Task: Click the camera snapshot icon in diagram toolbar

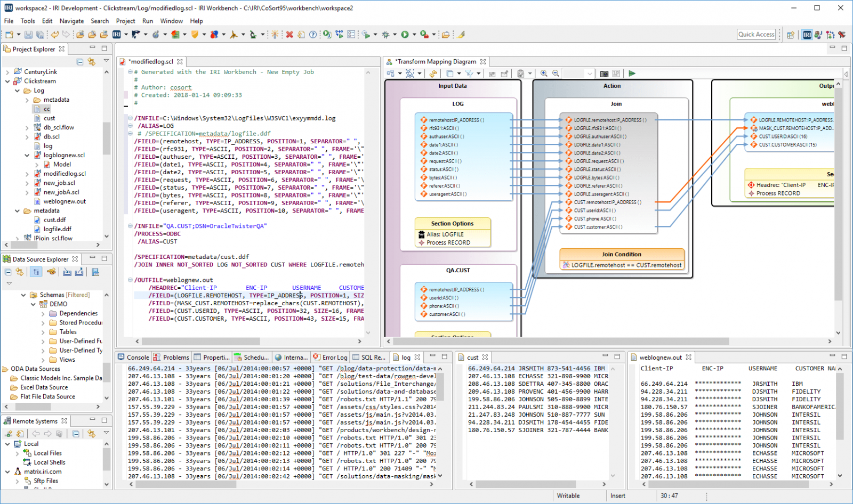Action: [x=604, y=74]
